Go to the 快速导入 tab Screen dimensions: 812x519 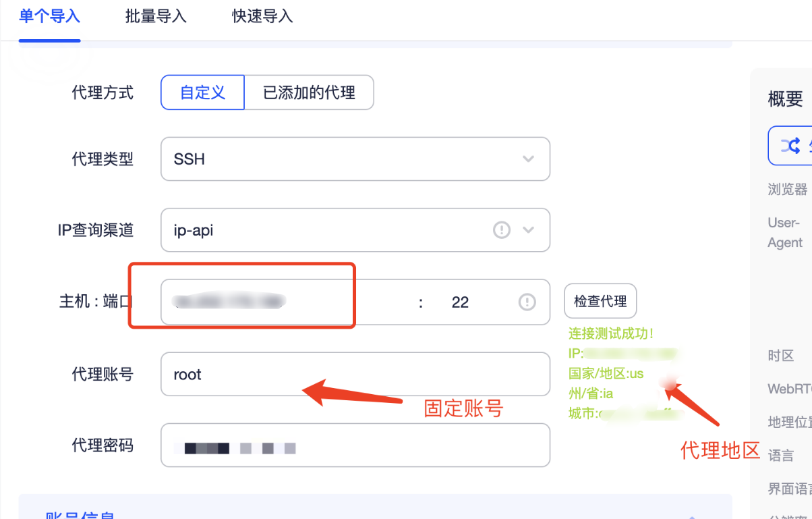click(262, 16)
